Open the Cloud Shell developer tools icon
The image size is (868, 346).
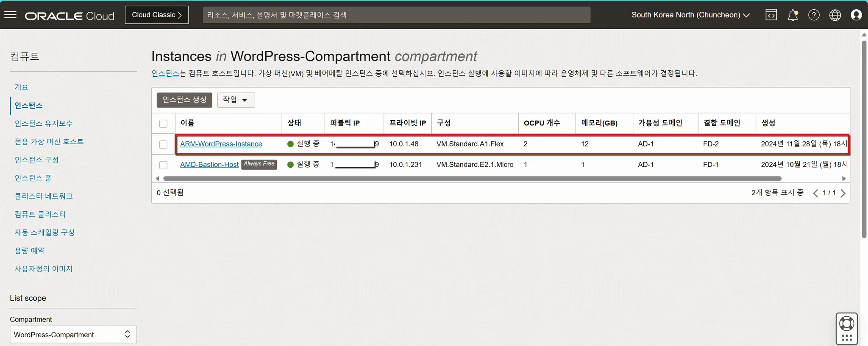coord(771,15)
